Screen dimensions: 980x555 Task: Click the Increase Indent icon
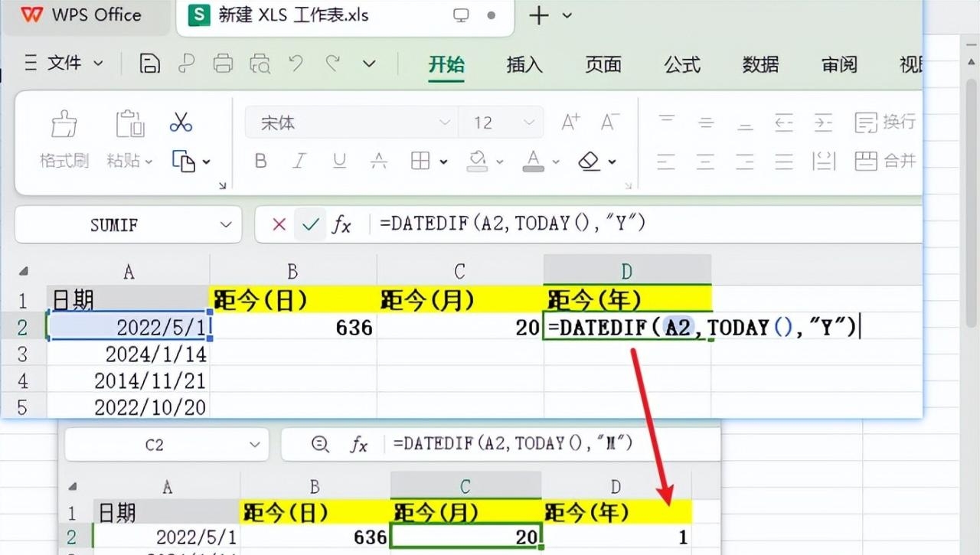tap(823, 122)
